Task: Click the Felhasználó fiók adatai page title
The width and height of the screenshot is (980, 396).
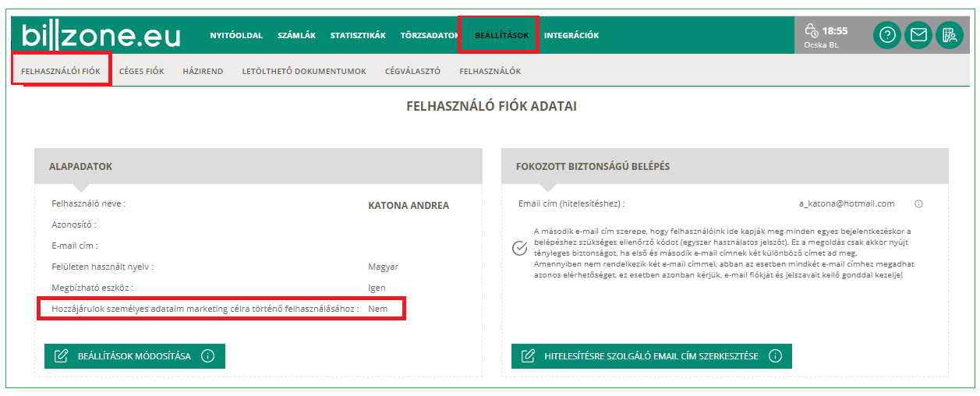Action: (492, 106)
